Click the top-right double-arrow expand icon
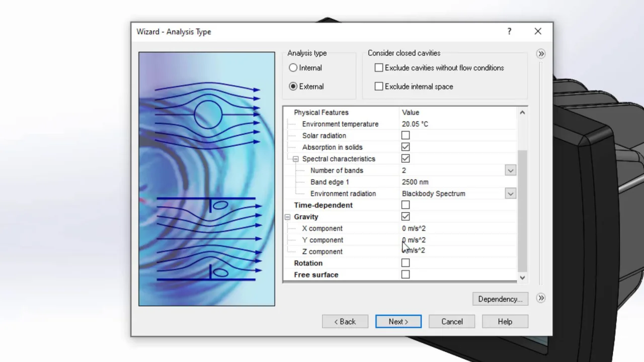Screen dimensions: 644x362 [541, 54]
